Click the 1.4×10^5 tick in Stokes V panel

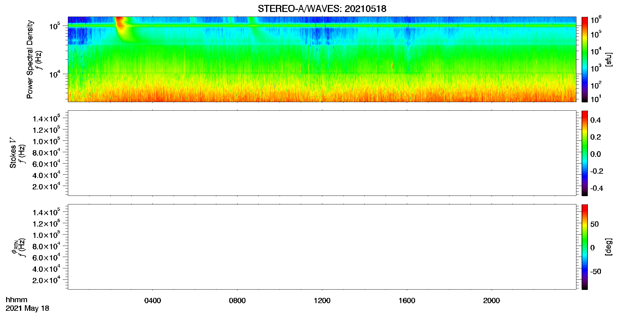pos(46,118)
